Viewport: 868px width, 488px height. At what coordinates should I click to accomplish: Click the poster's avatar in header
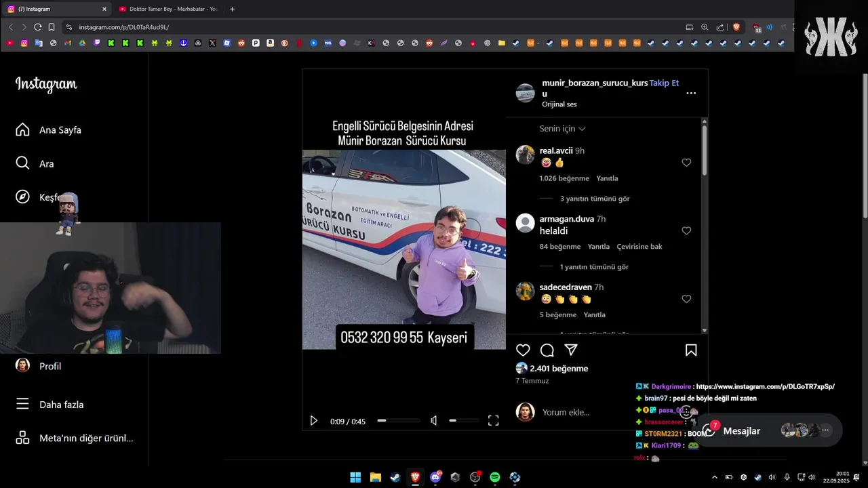[526, 93]
